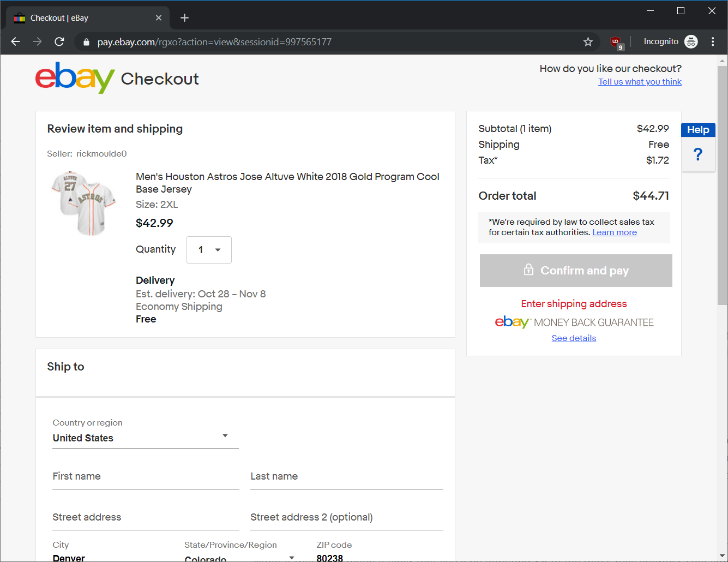The width and height of the screenshot is (728, 562).
Task: Click the Incognito profile icon
Action: click(x=691, y=42)
